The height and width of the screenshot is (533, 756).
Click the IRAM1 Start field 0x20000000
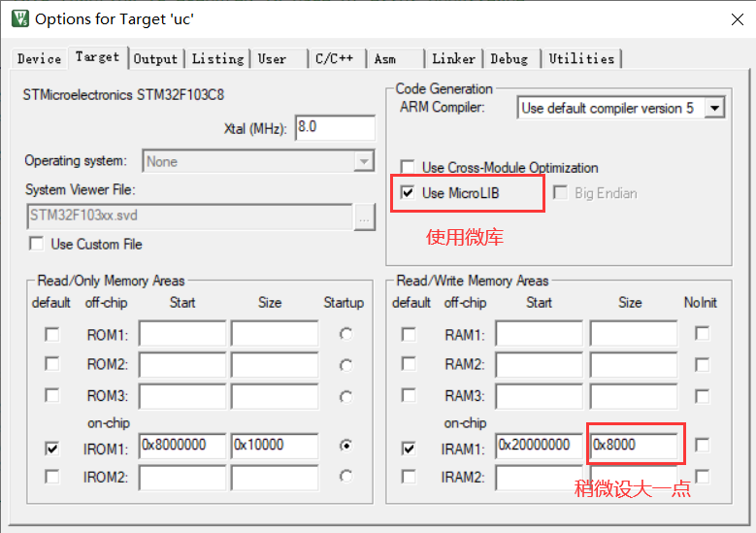tap(539, 446)
